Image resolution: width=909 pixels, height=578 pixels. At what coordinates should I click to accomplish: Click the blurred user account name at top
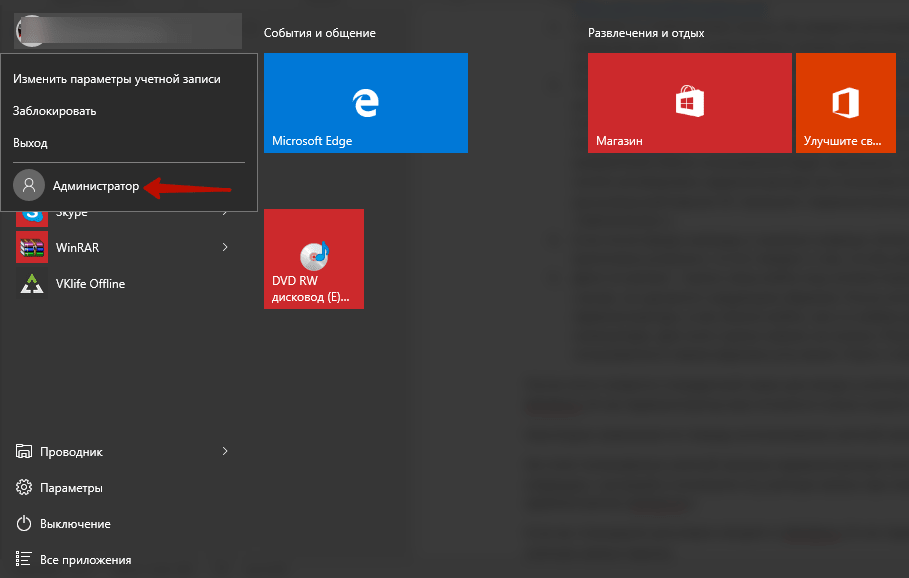coord(128,31)
